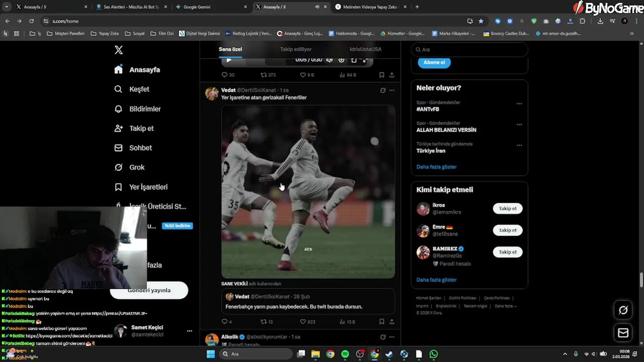Open Keşfet explore page
644x362 pixels.
(x=132, y=89)
